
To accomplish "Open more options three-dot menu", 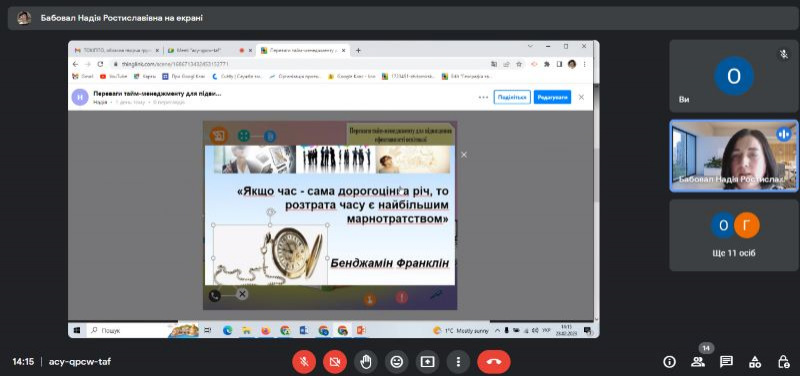I will tap(458, 362).
